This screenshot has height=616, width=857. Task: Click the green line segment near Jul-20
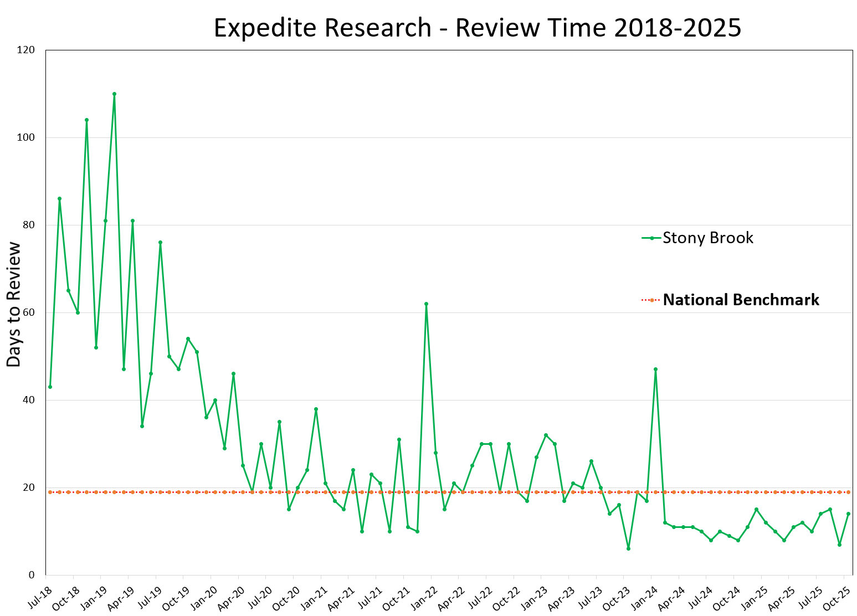click(x=260, y=443)
